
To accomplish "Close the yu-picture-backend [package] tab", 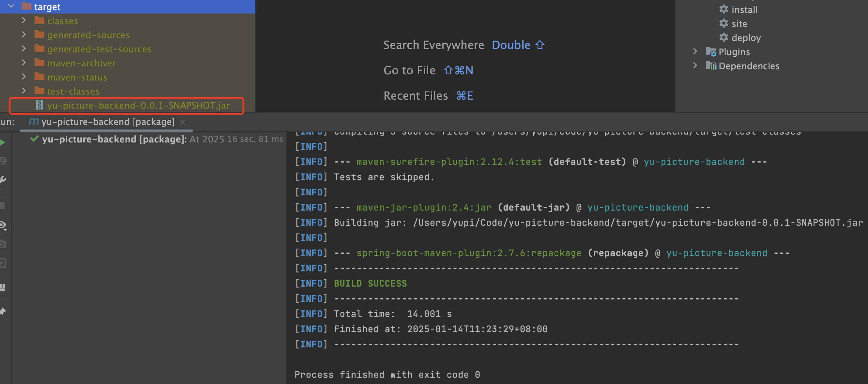I will pos(182,122).
